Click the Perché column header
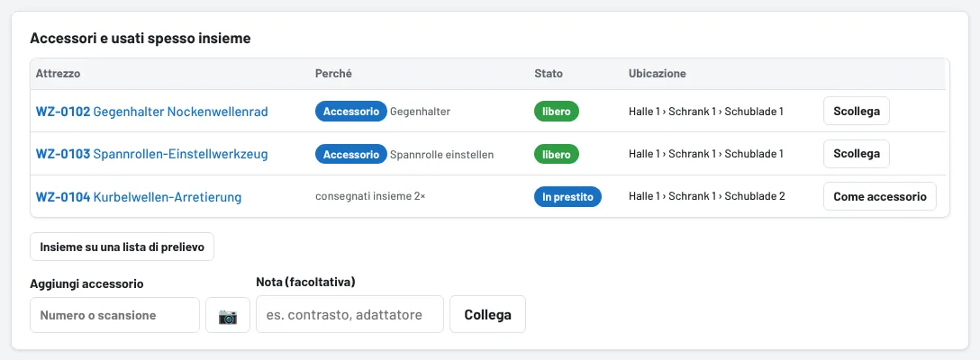The width and height of the screenshot is (980, 360). click(334, 73)
